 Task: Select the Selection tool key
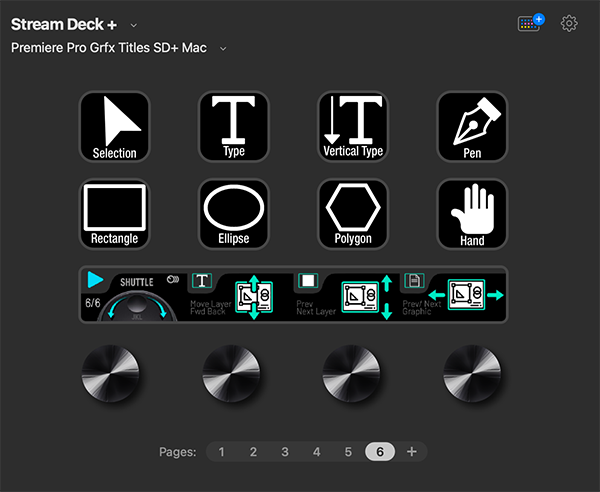pyautogui.click(x=114, y=127)
